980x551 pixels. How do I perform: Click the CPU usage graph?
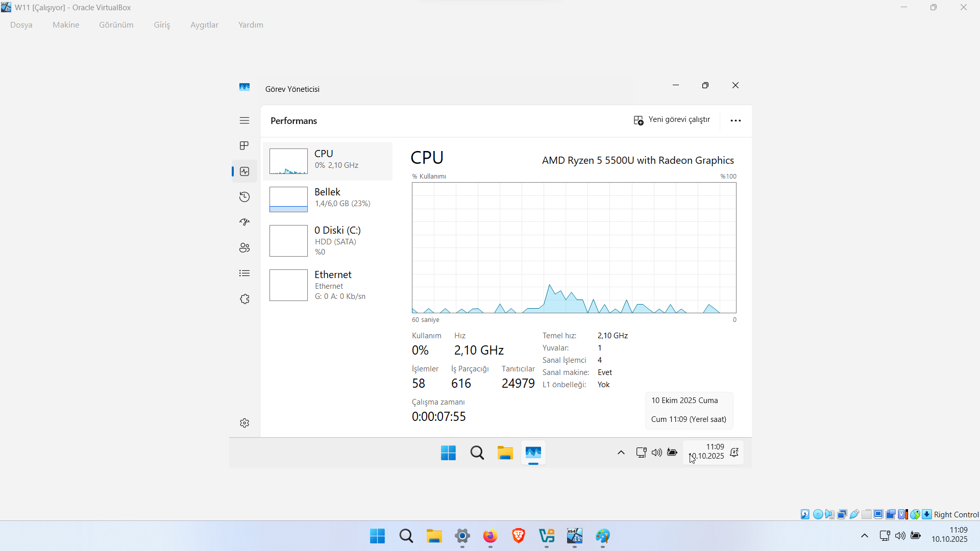click(574, 248)
